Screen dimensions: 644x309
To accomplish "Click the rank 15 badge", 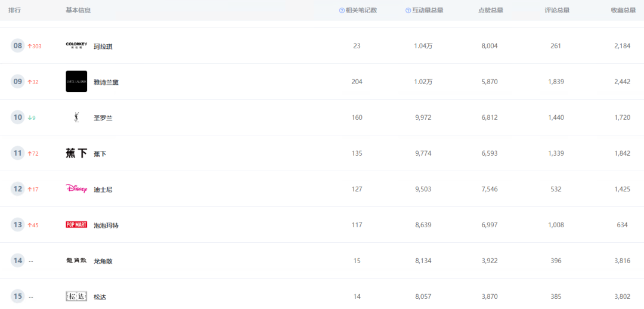I will [x=18, y=296].
